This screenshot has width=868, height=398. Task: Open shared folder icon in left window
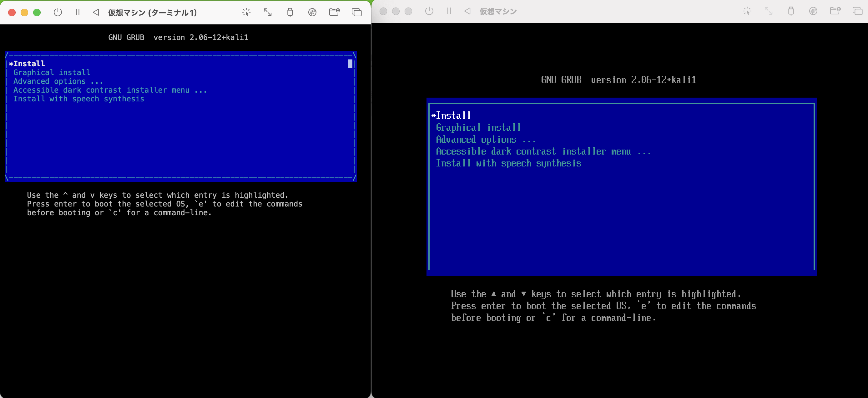(334, 13)
